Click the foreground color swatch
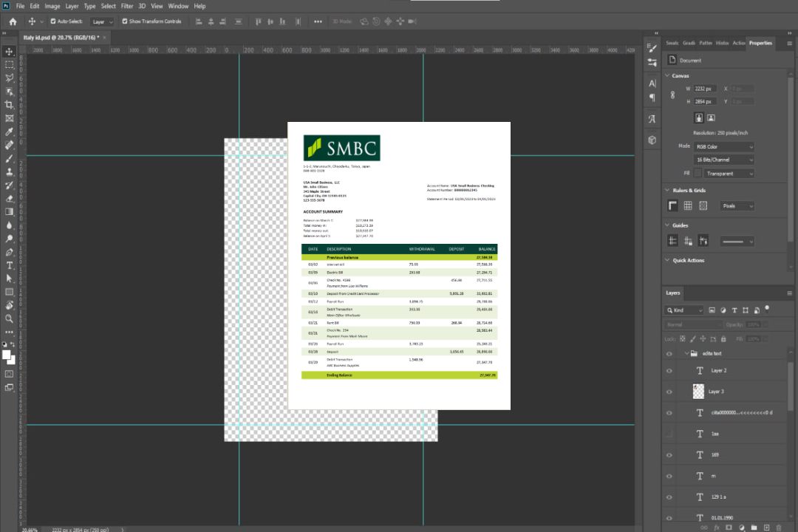The width and height of the screenshot is (798, 532). tap(7, 355)
